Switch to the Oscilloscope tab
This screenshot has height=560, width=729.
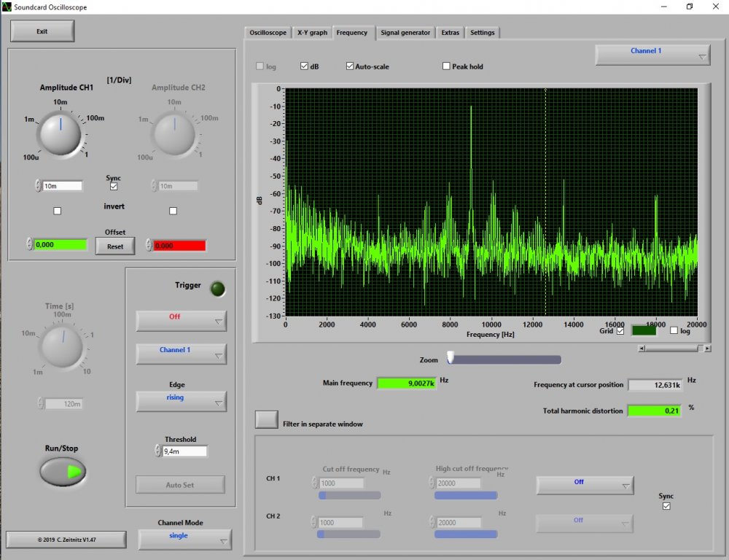coord(268,33)
